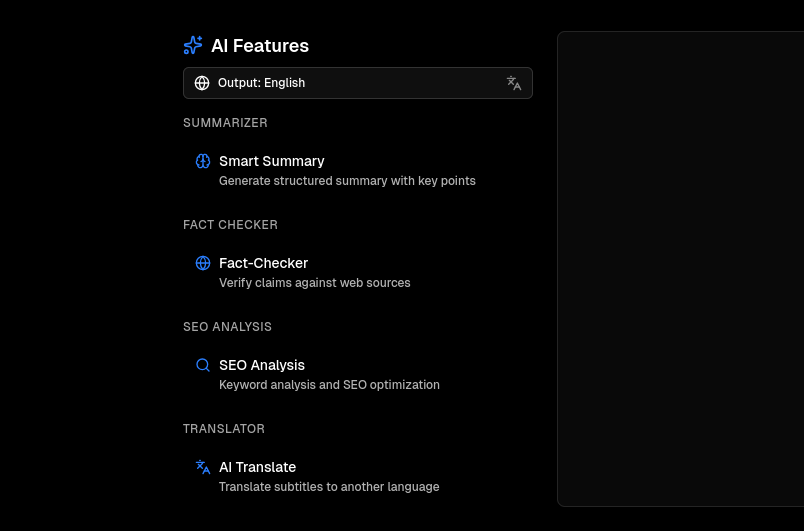The height and width of the screenshot is (531, 804).
Task: Click the sparkle icon beside AI Features
Action: (x=193, y=46)
